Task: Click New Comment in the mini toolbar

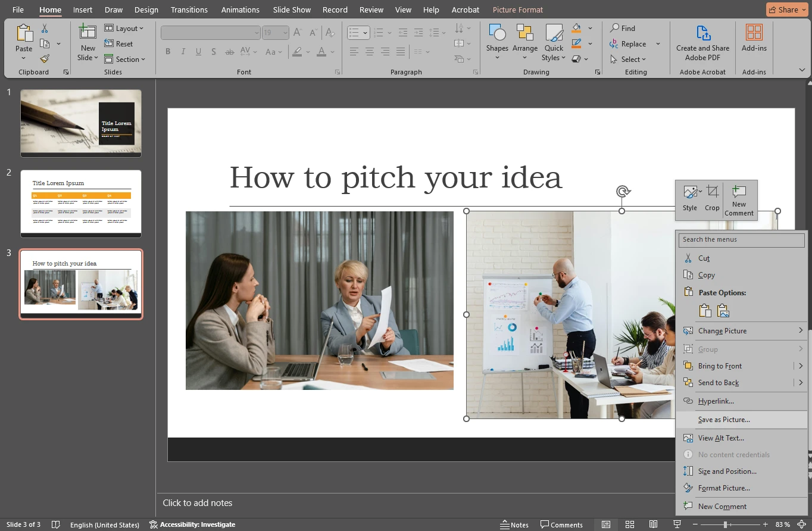Action: coord(739,199)
